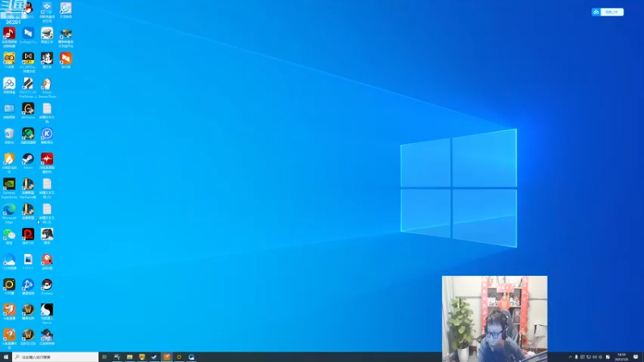644x362 pixels.
Task: Open the Windows Start menu
Action: tap(6, 357)
